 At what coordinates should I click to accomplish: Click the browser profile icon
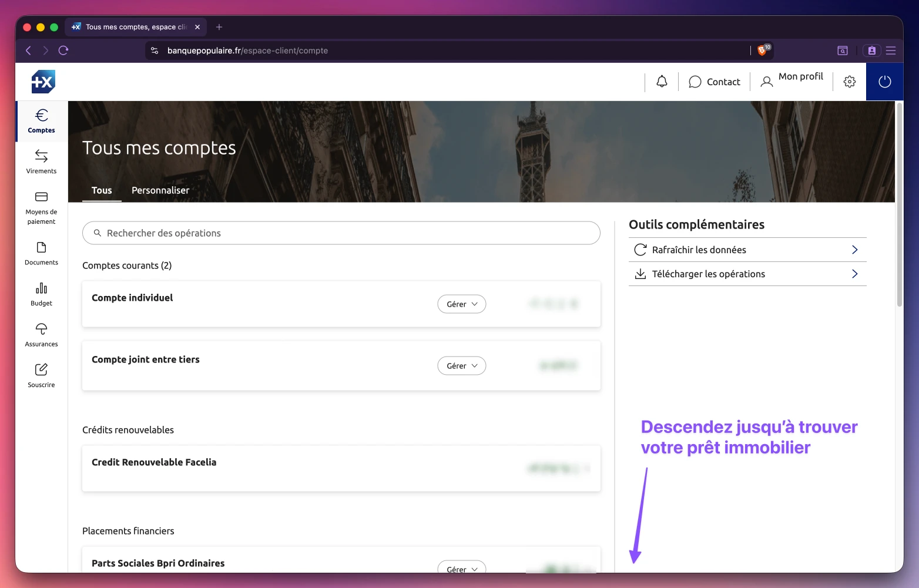tap(872, 51)
